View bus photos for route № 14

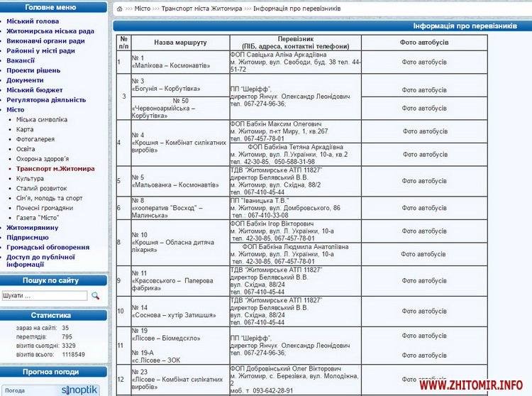424,311
